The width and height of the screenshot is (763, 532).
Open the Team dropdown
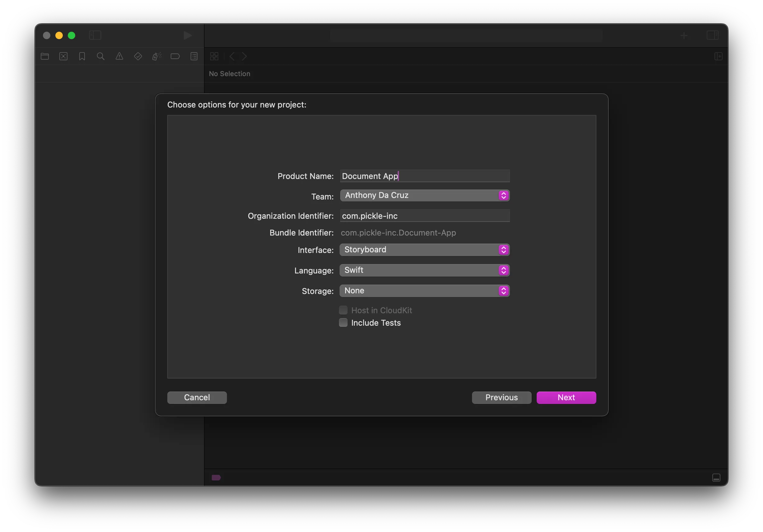click(424, 195)
